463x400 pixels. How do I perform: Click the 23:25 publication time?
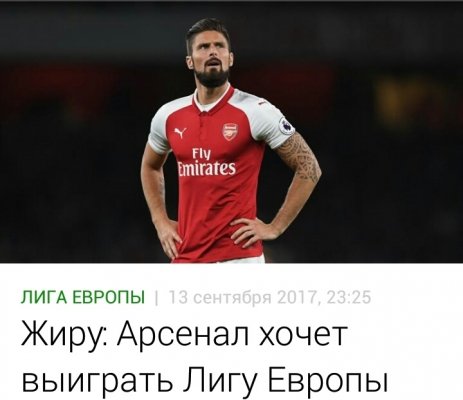tap(349, 297)
